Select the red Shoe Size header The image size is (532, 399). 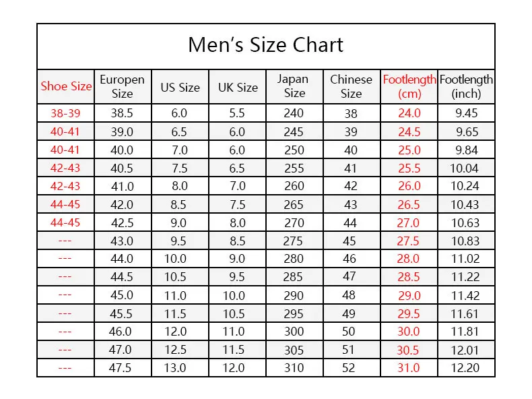point(66,86)
